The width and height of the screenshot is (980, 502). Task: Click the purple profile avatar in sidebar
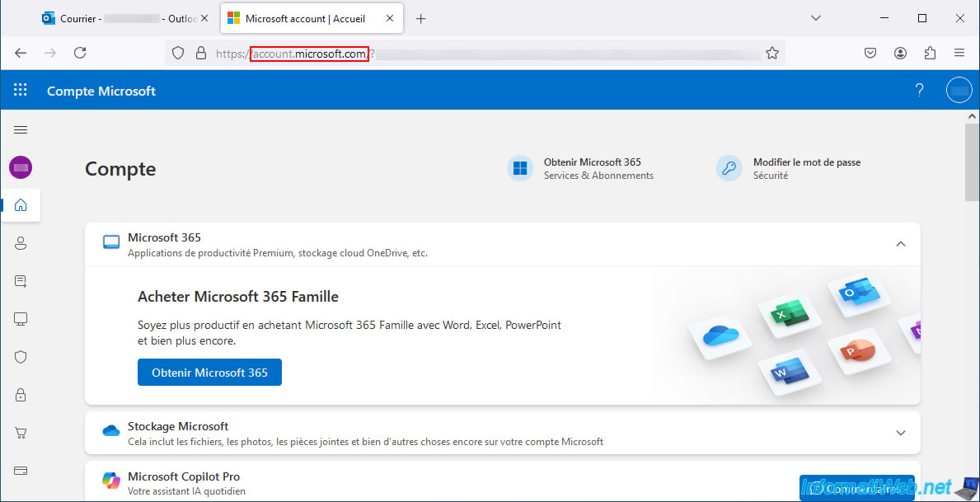[x=21, y=167]
